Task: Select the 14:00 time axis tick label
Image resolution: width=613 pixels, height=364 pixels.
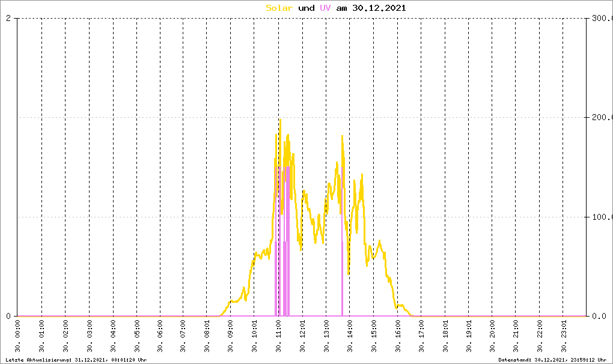Action: point(349,337)
